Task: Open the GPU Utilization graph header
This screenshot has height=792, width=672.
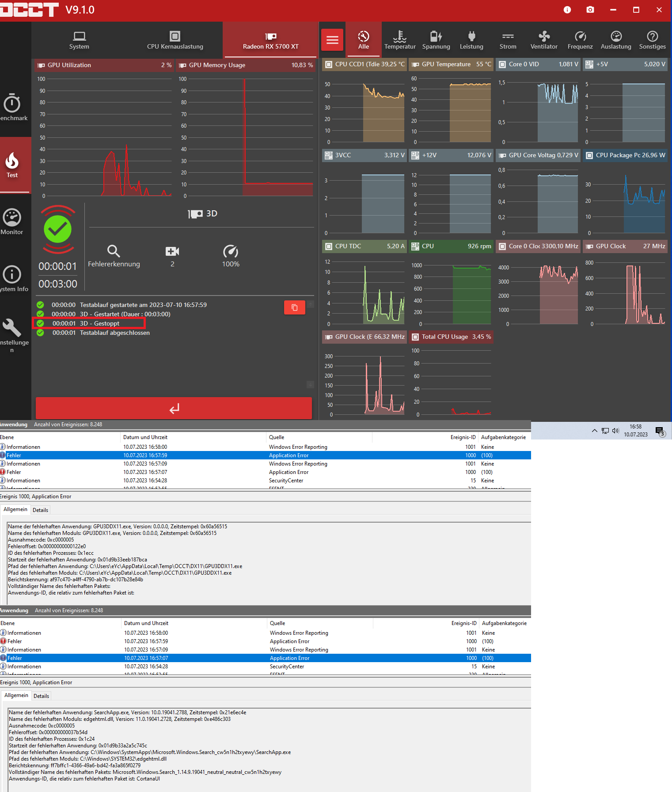Action: click(x=104, y=65)
